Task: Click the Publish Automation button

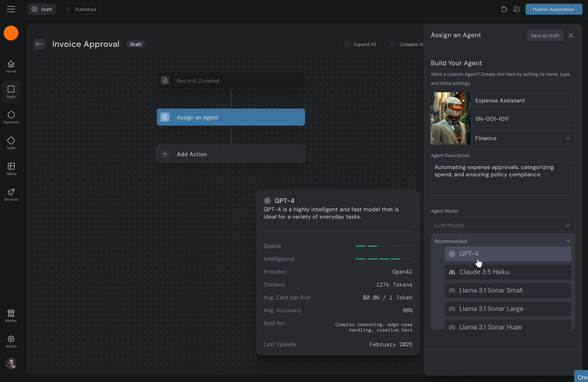Action: click(x=554, y=9)
